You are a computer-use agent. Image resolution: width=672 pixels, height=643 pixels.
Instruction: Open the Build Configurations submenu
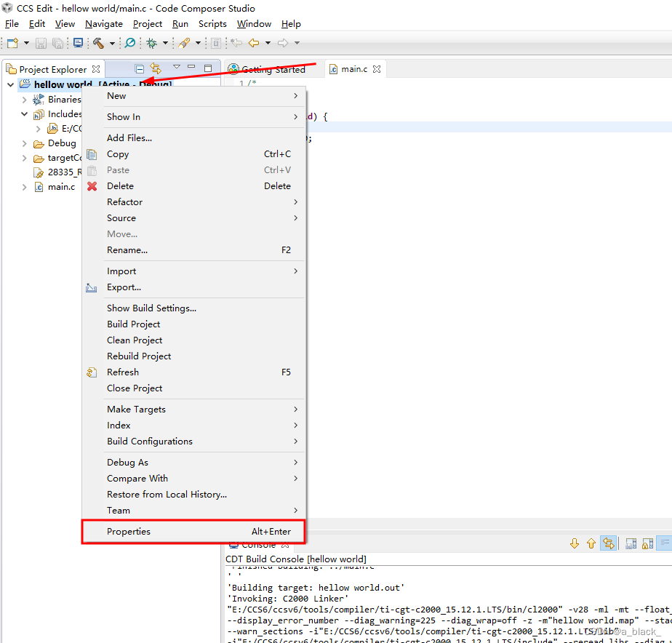(x=193, y=442)
